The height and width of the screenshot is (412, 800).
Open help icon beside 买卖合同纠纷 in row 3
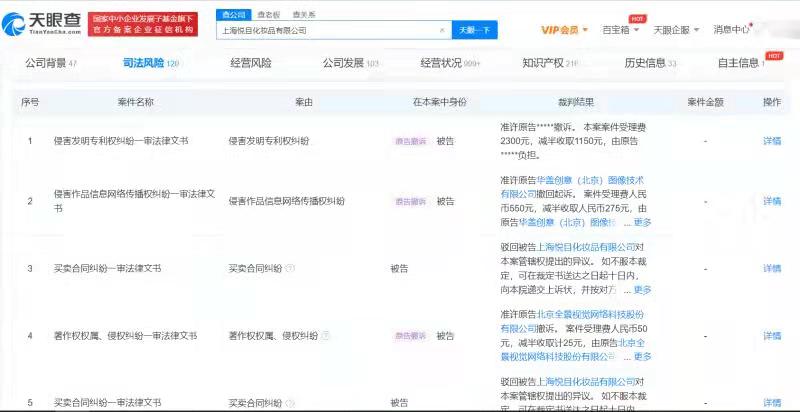[x=290, y=268]
